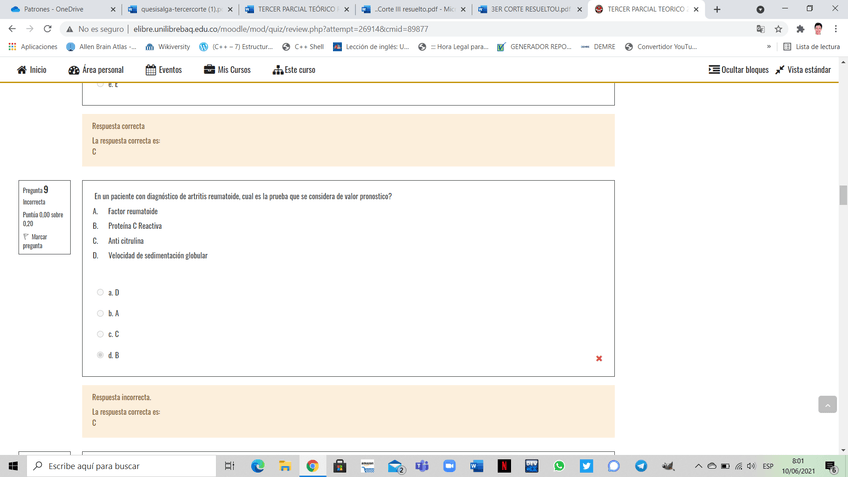This screenshot has height=477, width=848.
Task: Open Word from the taskbar
Action: point(476,466)
